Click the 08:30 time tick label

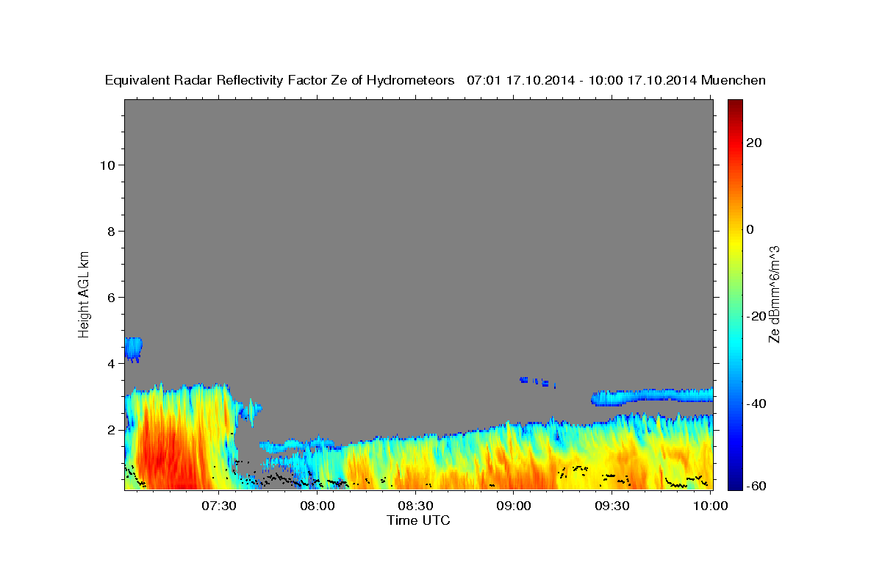point(415,506)
